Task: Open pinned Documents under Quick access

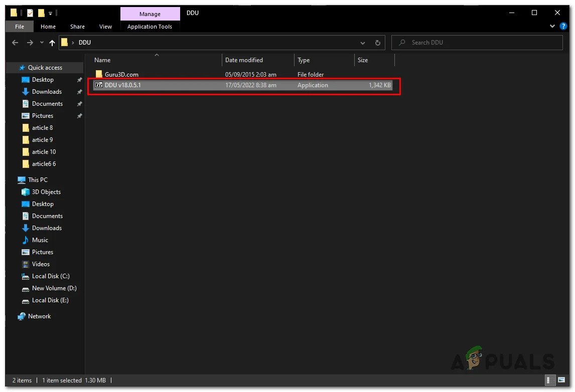Action: coord(47,104)
